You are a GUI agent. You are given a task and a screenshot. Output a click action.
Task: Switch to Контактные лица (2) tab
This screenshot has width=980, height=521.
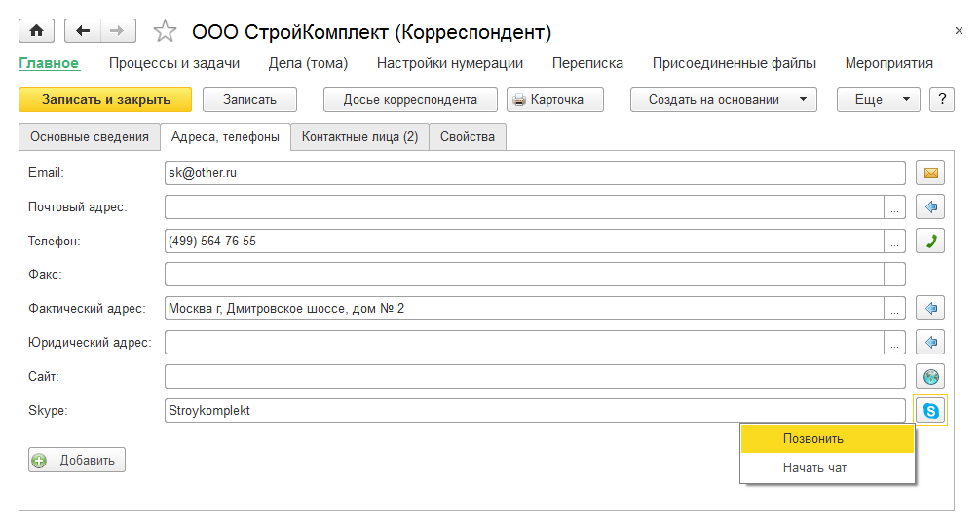[x=359, y=137]
